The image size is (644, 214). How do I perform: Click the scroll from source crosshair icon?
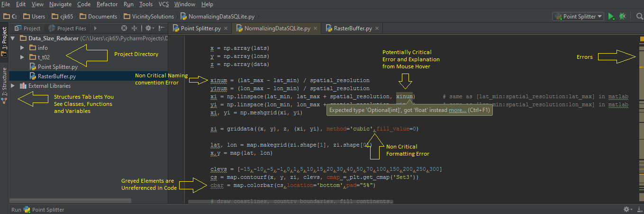tap(124, 28)
